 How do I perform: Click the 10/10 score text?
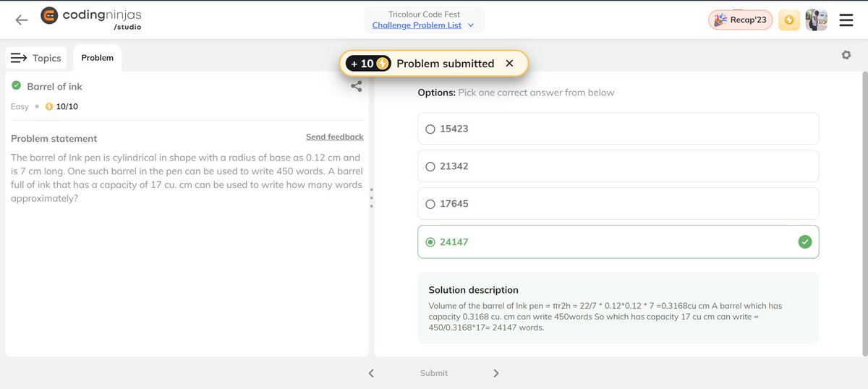(67, 107)
